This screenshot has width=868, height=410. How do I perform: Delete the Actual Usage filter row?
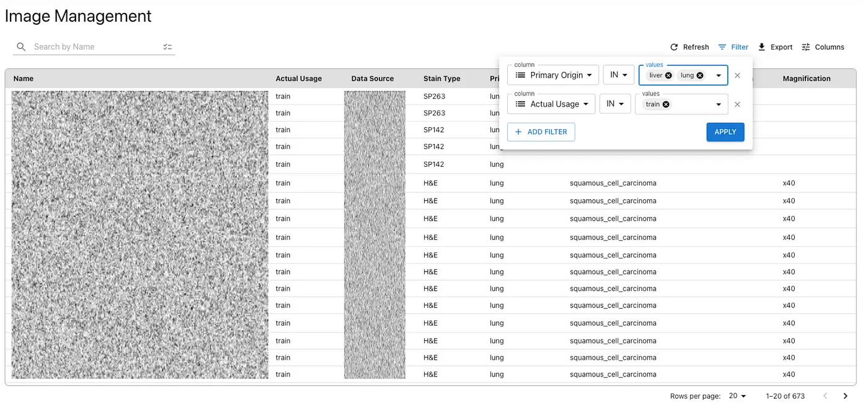pyautogui.click(x=737, y=105)
